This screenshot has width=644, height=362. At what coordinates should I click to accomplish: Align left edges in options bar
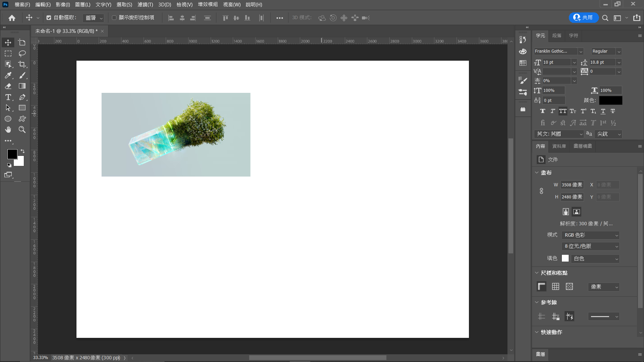click(171, 18)
